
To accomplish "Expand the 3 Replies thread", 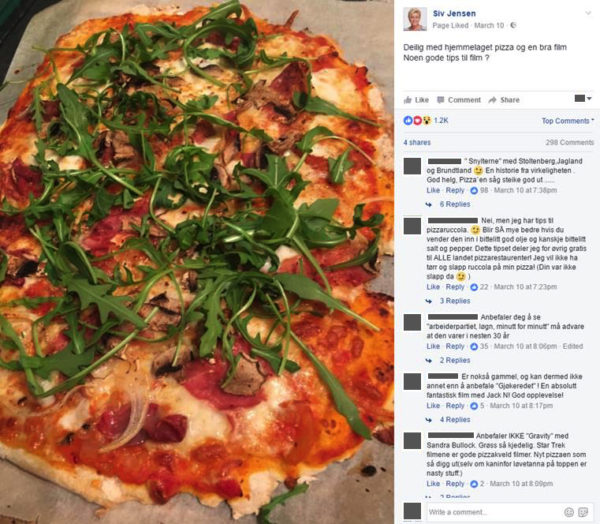I will tap(455, 301).
